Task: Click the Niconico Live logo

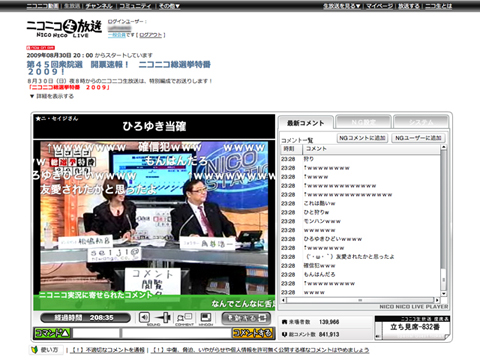Action: (64, 28)
